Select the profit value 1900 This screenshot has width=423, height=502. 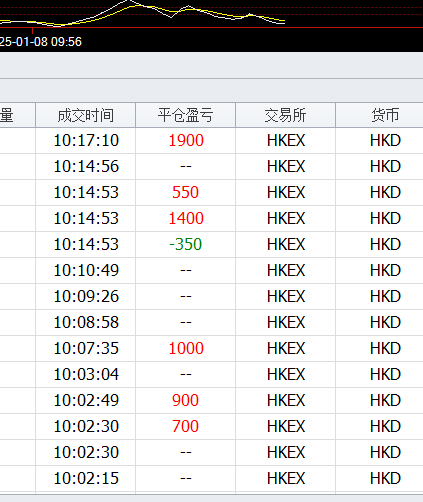186,140
